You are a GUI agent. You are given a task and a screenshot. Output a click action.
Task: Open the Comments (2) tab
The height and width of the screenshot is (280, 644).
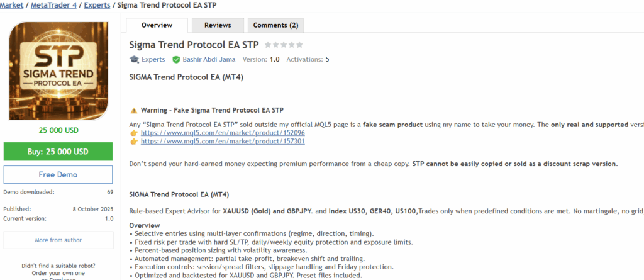pos(275,25)
